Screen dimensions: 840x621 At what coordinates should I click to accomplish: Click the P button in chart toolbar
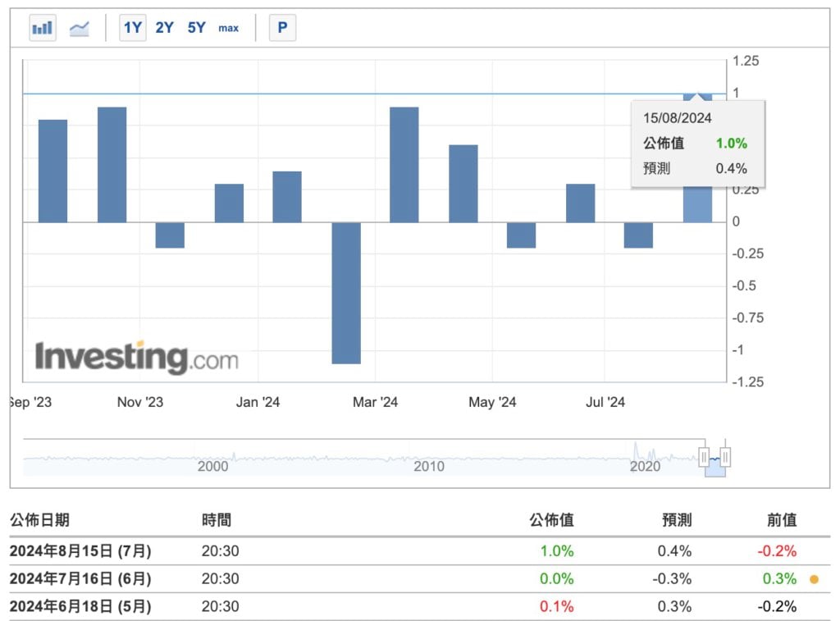282,28
